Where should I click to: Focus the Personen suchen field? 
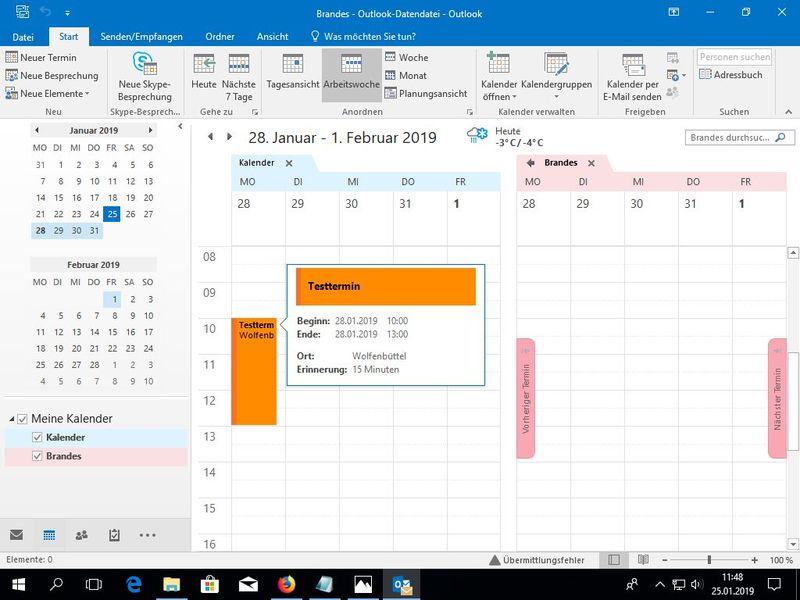(734, 57)
